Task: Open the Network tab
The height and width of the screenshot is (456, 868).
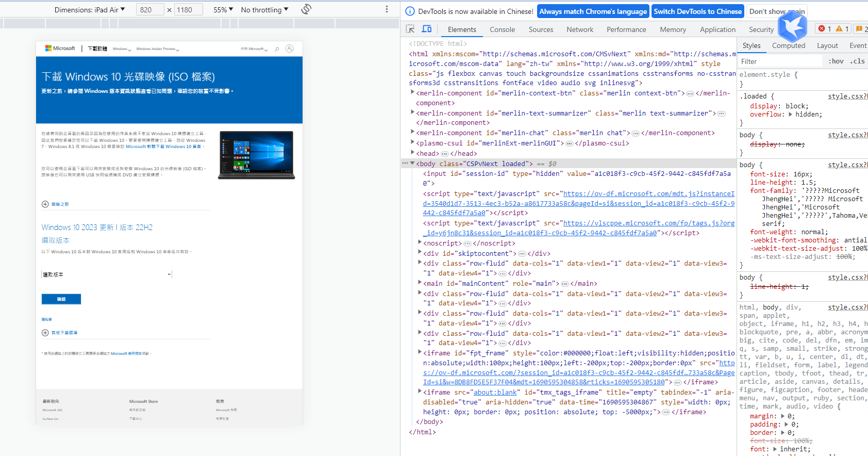Action: coord(580,29)
